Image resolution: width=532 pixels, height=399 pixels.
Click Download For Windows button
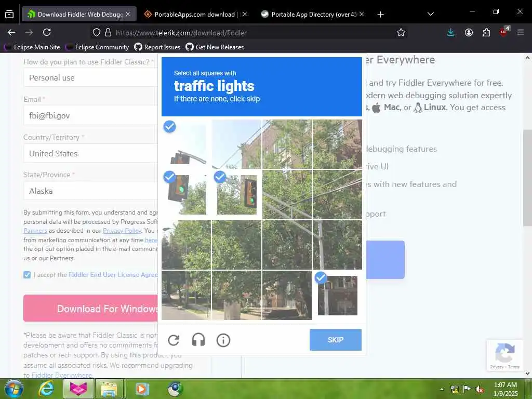coord(90,309)
